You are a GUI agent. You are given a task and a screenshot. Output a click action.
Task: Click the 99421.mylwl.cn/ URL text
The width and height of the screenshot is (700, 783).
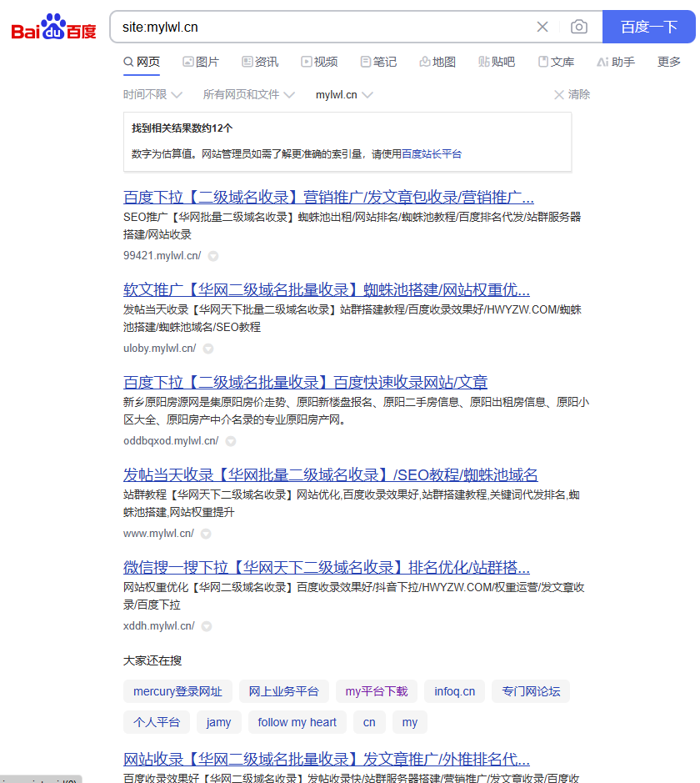[162, 256]
